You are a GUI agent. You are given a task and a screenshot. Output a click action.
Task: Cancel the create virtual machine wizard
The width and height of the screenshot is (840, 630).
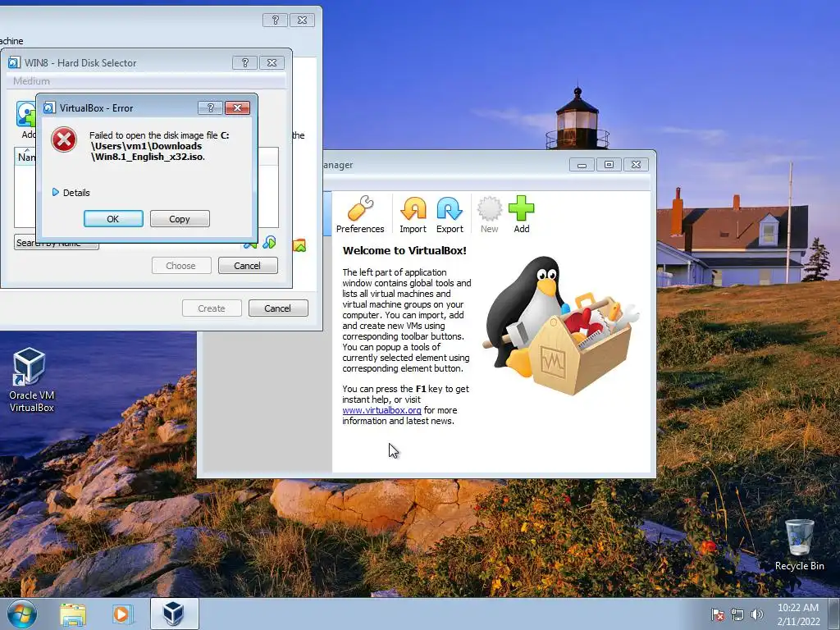tap(277, 308)
